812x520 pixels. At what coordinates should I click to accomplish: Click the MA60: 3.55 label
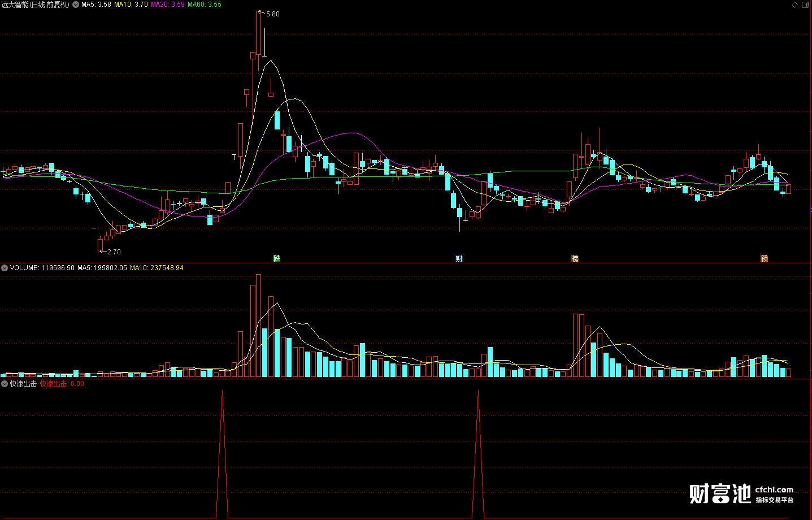(x=205, y=5)
